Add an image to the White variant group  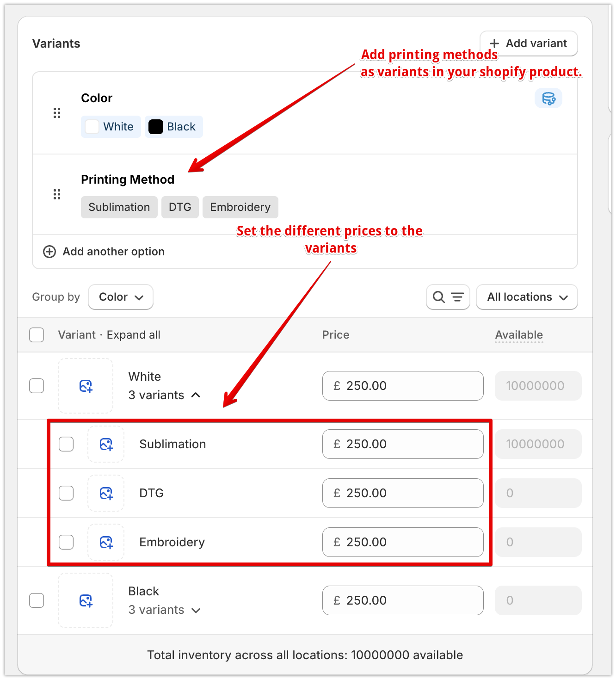86,386
